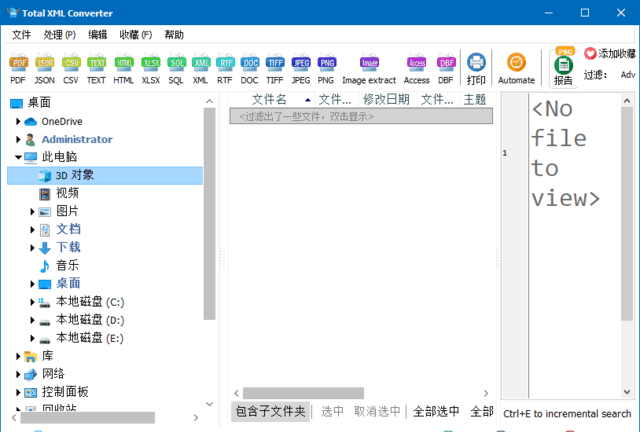
Task: Click file list scroll right arrow
Action: (486, 393)
